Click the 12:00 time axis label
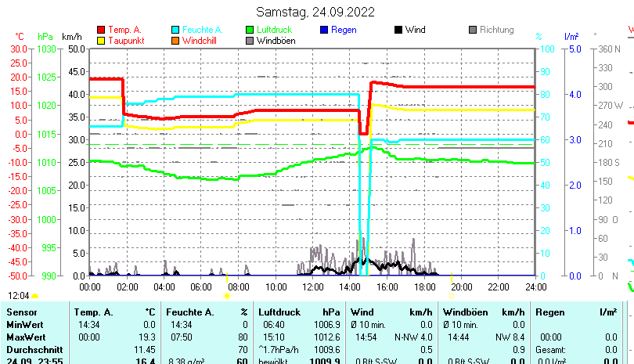The width and height of the screenshot is (634, 364). point(313,287)
